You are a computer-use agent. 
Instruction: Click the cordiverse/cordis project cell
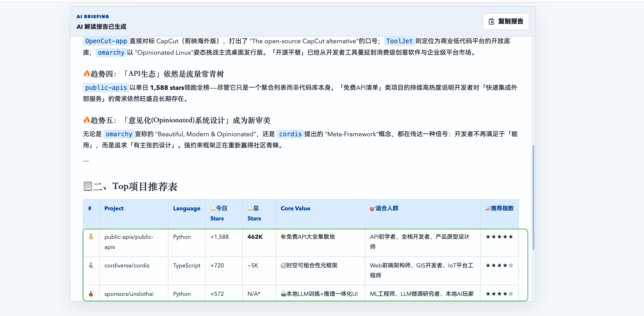(x=134, y=271)
